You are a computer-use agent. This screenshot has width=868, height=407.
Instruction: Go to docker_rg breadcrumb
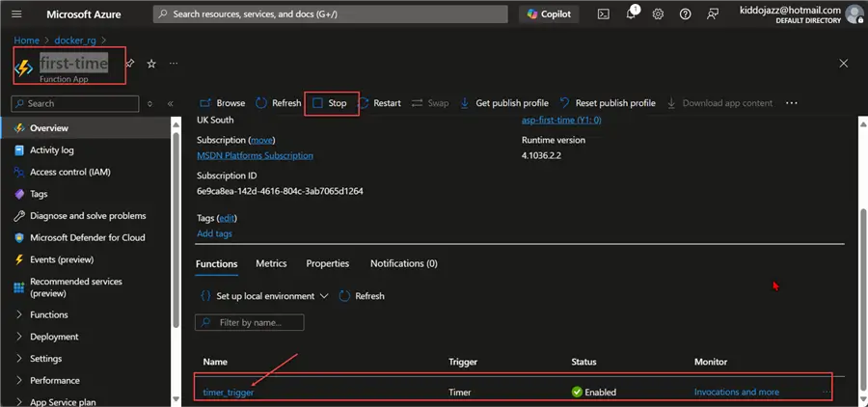(74, 41)
